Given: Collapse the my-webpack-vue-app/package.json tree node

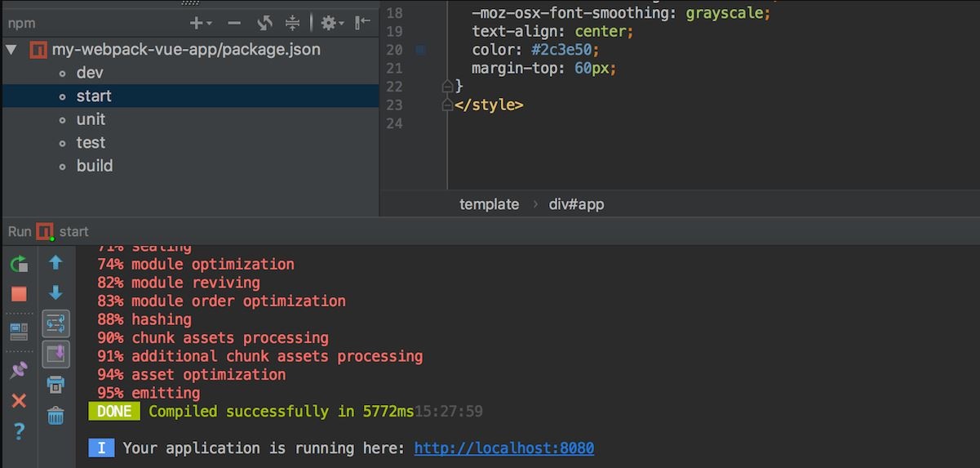Looking at the screenshot, I should pos(11,50).
